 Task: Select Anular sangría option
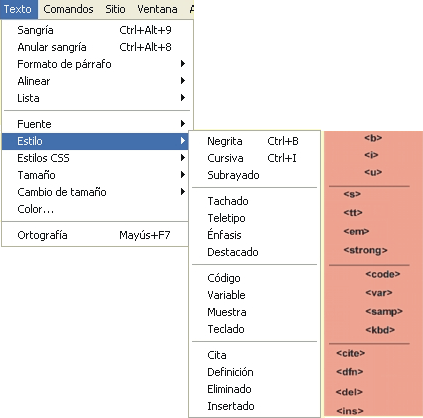(x=96, y=47)
